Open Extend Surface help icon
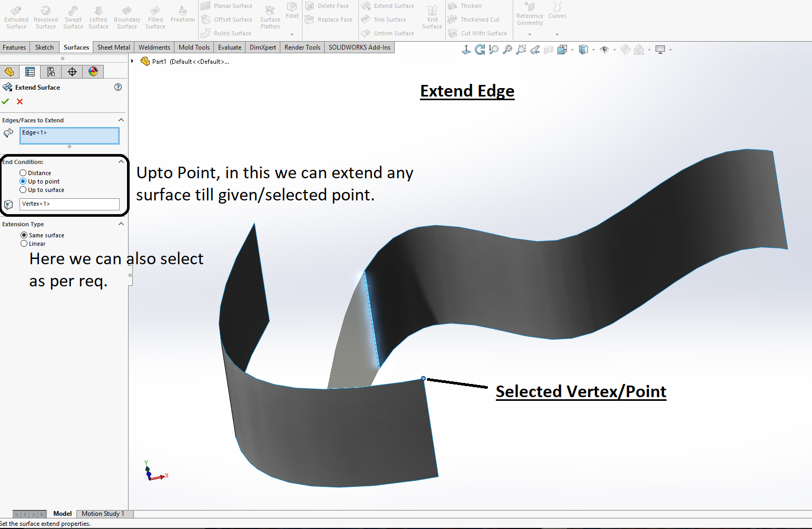 point(118,87)
